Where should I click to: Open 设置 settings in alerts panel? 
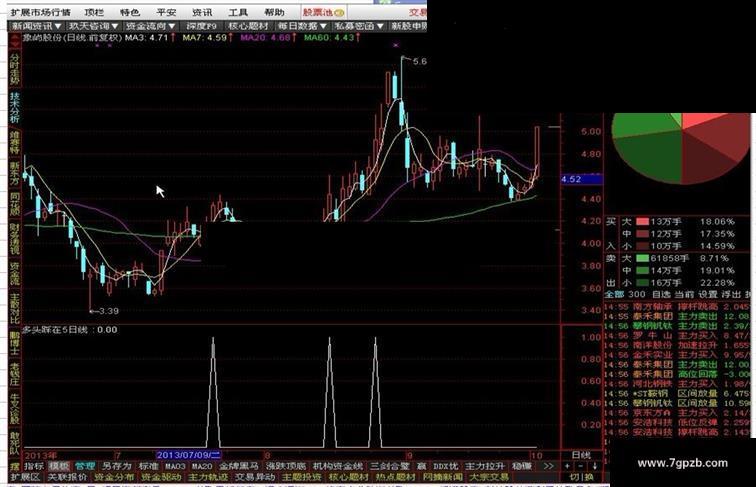pos(707,294)
